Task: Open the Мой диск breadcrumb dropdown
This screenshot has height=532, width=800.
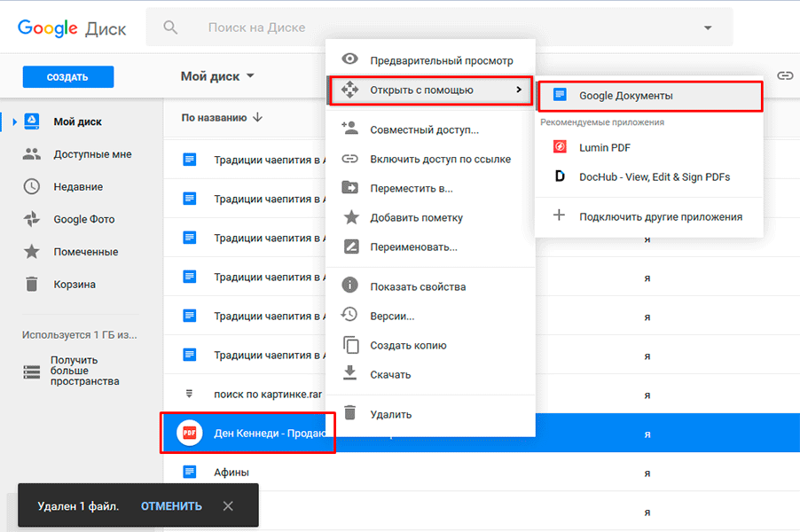Action: pos(217,76)
